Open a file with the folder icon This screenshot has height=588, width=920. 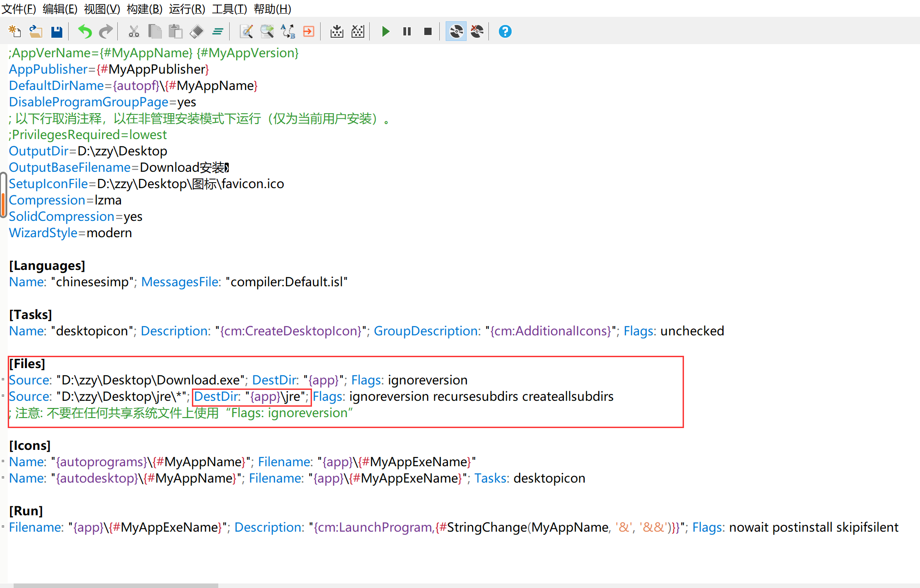pos(35,31)
